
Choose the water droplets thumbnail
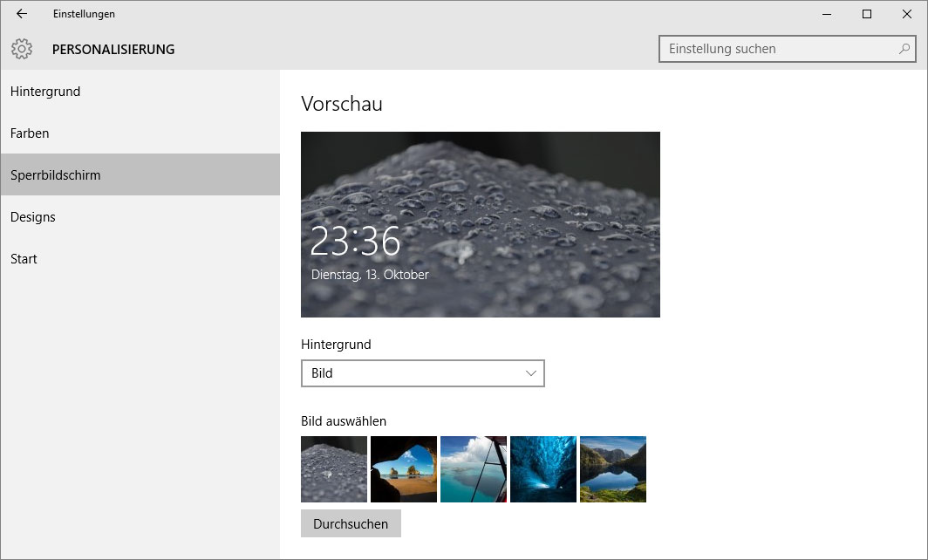click(x=334, y=469)
